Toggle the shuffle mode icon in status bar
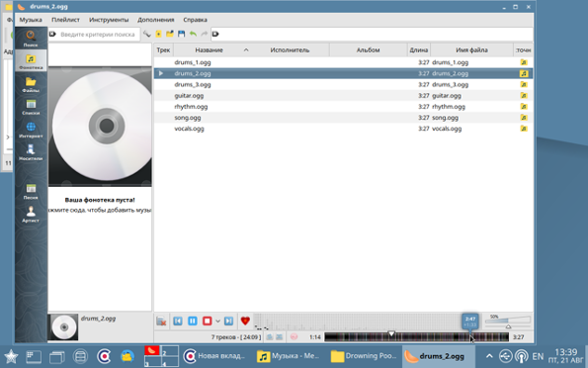The width and height of the screenshot is (588, 368). (280, 337)
